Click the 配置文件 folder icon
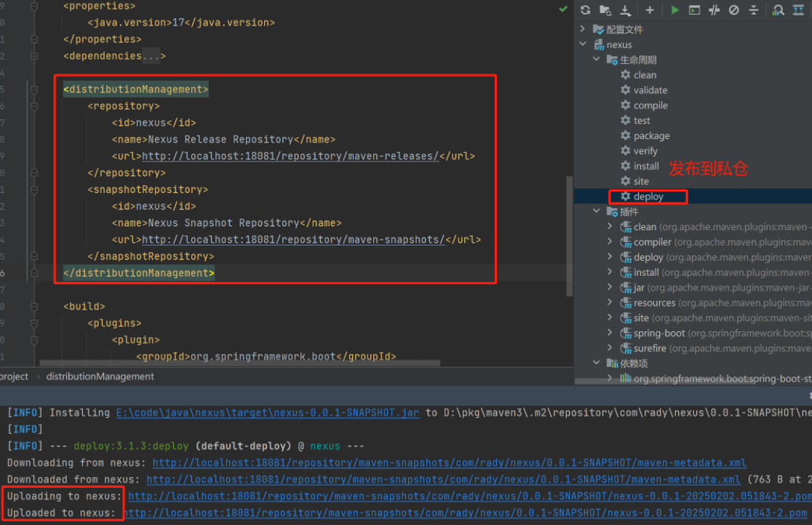 pos(598,29)
